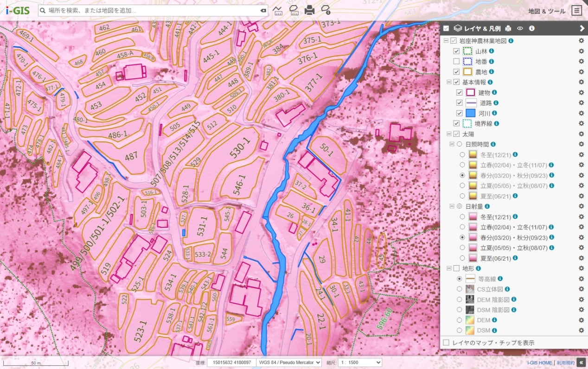
Task: Show info for the 地番 layer
Action: pos(492,61)
